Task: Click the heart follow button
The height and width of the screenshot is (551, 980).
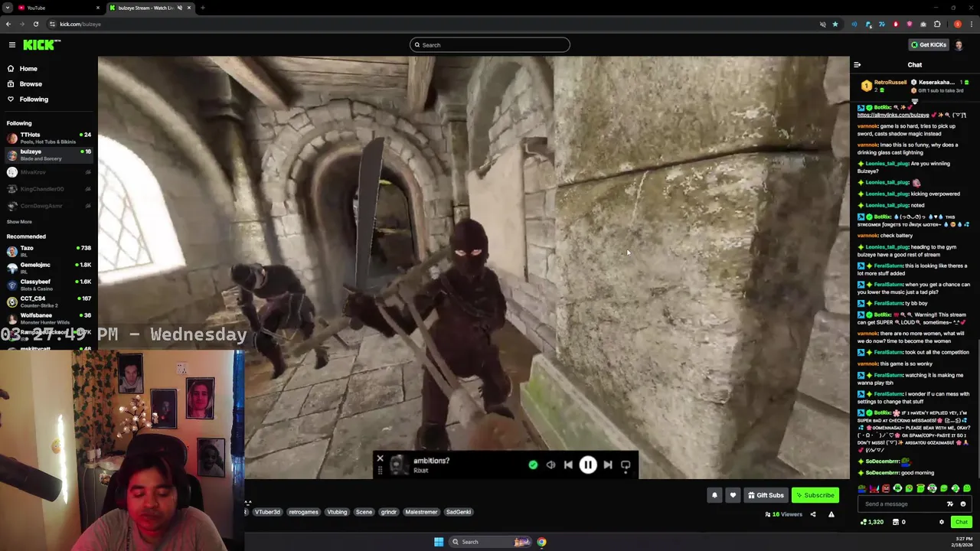Action: (733, 495)
